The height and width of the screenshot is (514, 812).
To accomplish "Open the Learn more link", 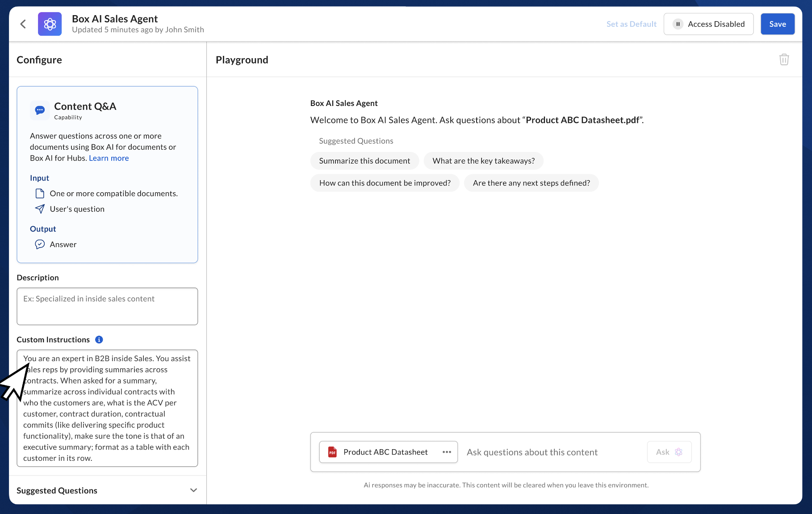I will tap(109, 158).
